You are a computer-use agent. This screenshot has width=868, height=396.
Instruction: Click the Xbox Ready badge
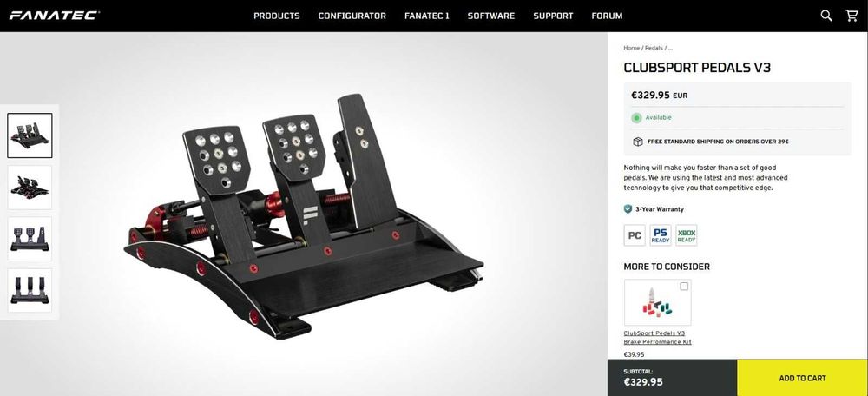click(687, 235)
